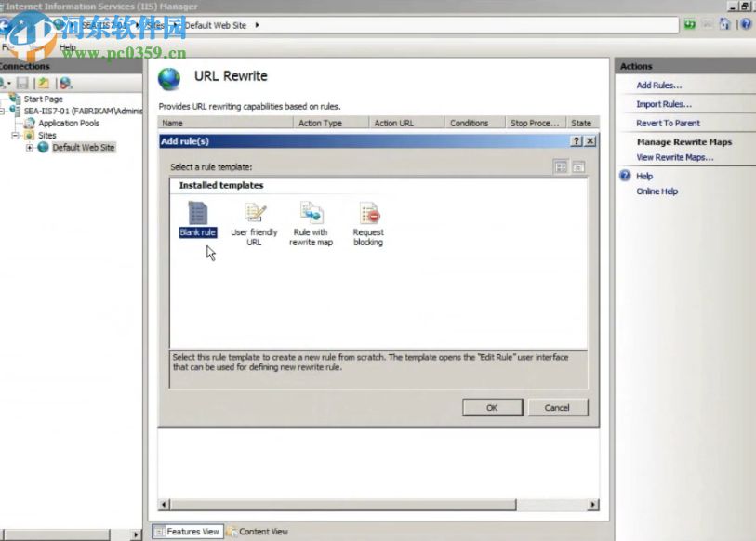Click the OK button in Add rule(s)
Image resolution: width=756 pixels, height=541 pixels.
point(492,407)
